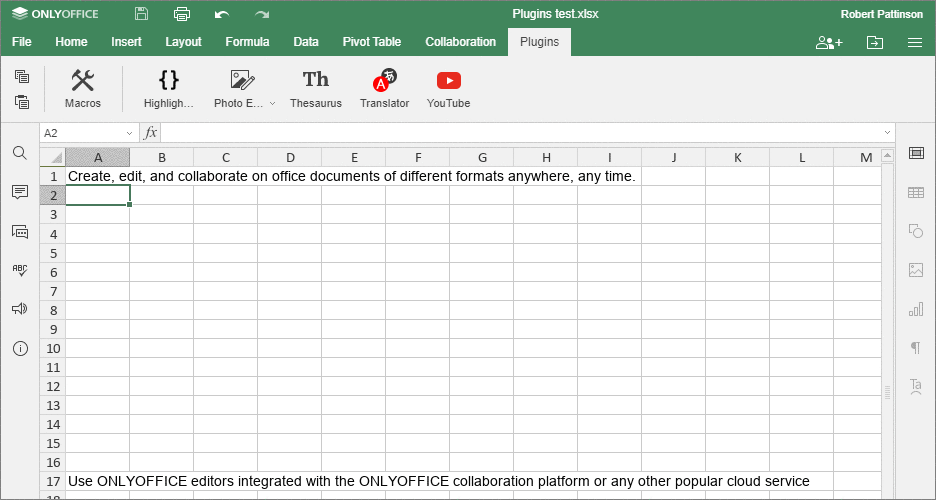Expand the formula bar
The image size is (936, 500).
887,132
